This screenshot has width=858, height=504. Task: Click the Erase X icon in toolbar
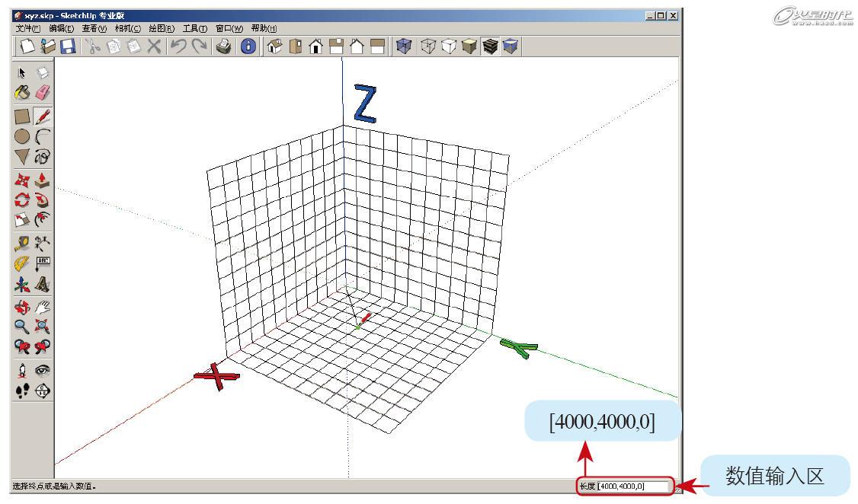coord(155,46)
